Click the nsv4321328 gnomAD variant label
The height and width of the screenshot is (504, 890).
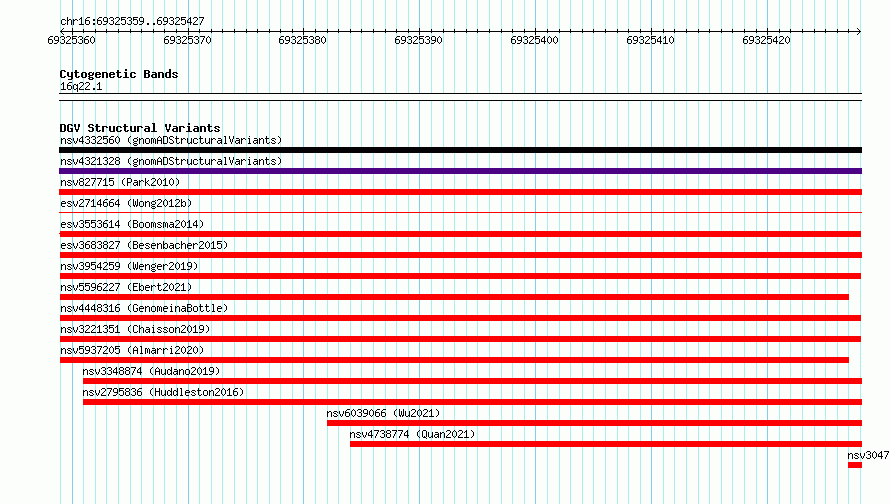pos(171,161)
